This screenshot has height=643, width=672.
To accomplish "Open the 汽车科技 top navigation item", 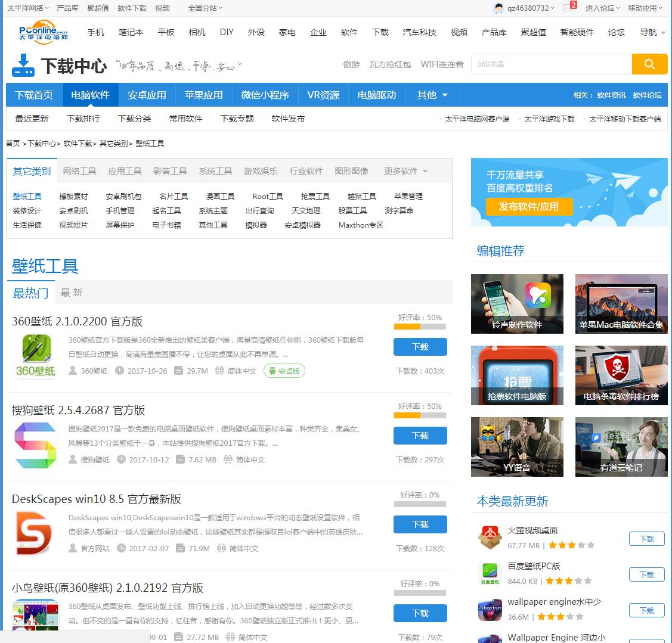I will (x=419, y=32).
